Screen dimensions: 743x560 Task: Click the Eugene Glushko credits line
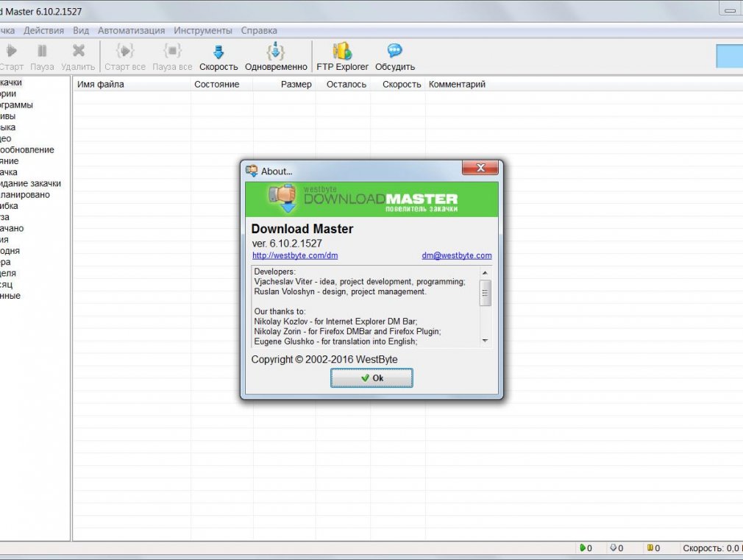point(335,341)
